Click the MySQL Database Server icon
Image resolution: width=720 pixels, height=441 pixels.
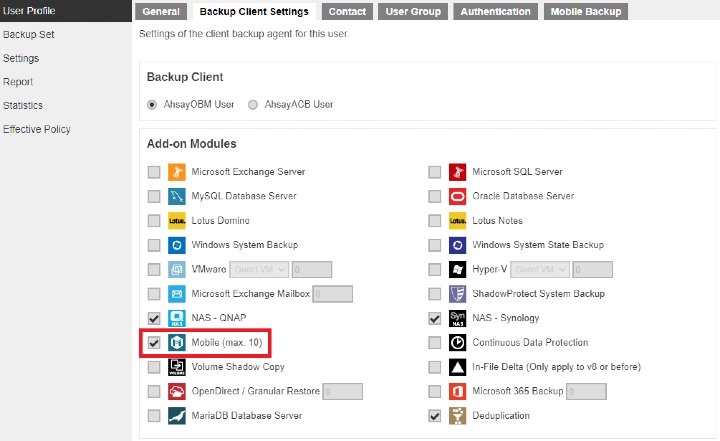pyautogui.click(x=177, y=196)
